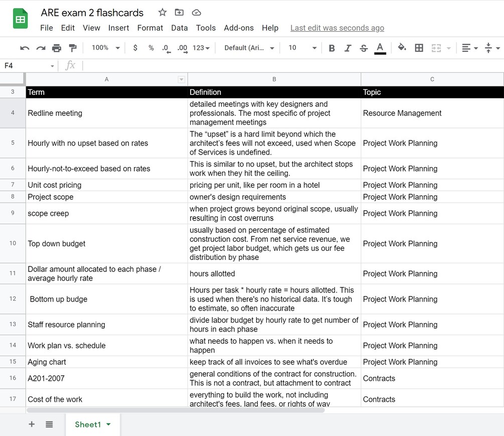Select column C header
Image resolution: width=504 pixels, height=436 pixels.
(432, 79)
